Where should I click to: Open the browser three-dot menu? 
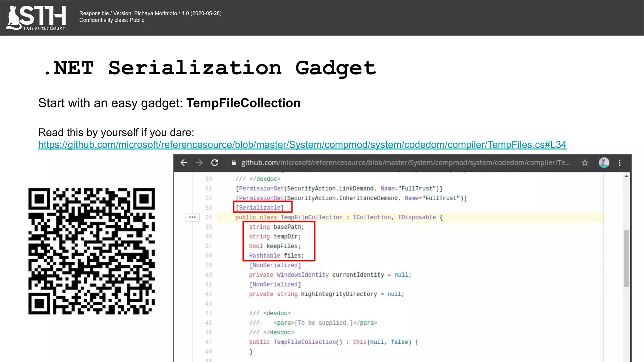620,163
